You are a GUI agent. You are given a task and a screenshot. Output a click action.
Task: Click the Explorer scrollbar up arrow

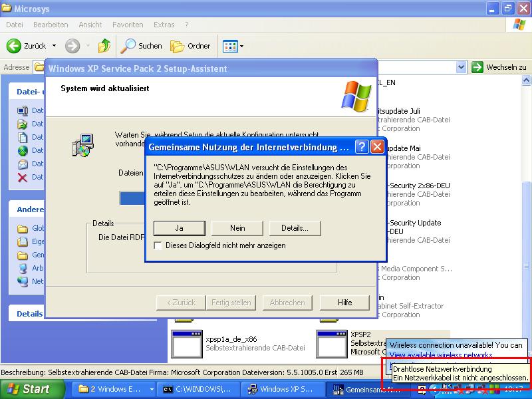[x=526, y=80]
